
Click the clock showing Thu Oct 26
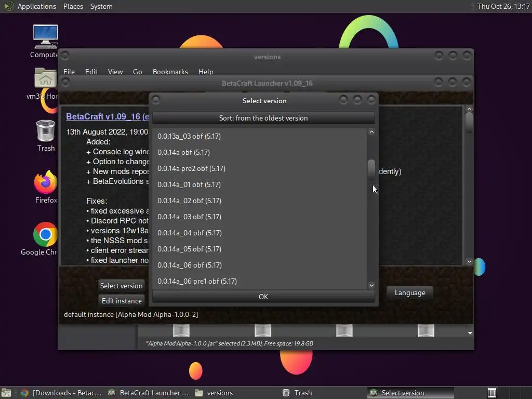click(503, 6)
